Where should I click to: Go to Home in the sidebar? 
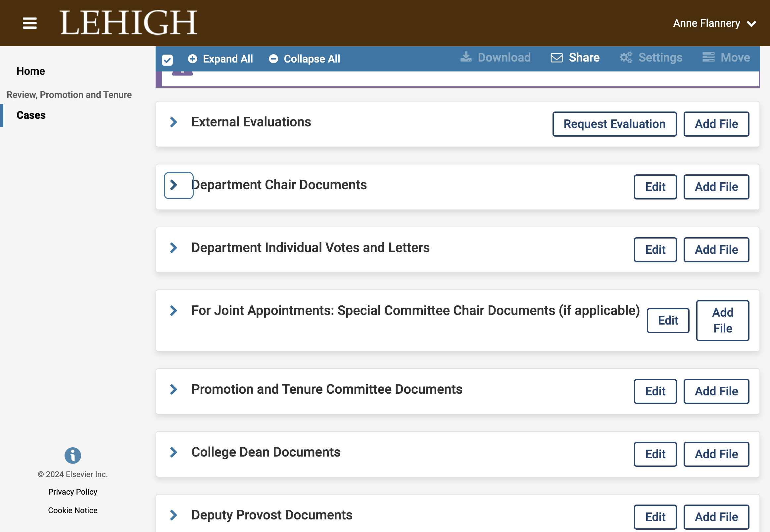pyautogui.click(x=31, y=71)
